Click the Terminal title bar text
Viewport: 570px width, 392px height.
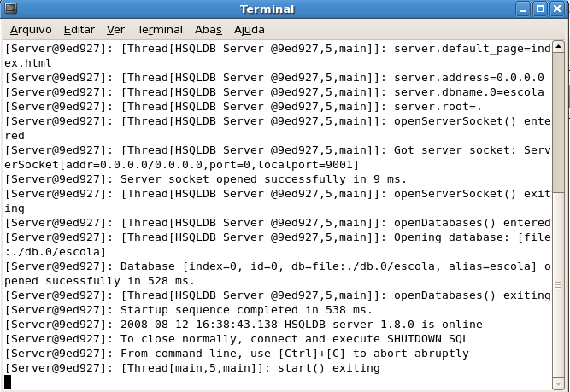267,9
